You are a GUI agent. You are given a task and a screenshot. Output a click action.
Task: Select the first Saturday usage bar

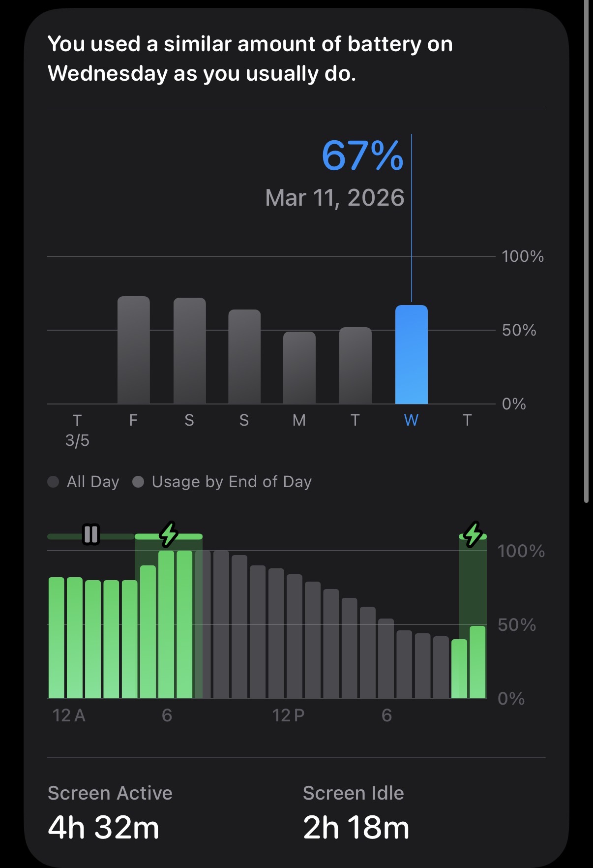click(189, 351)
